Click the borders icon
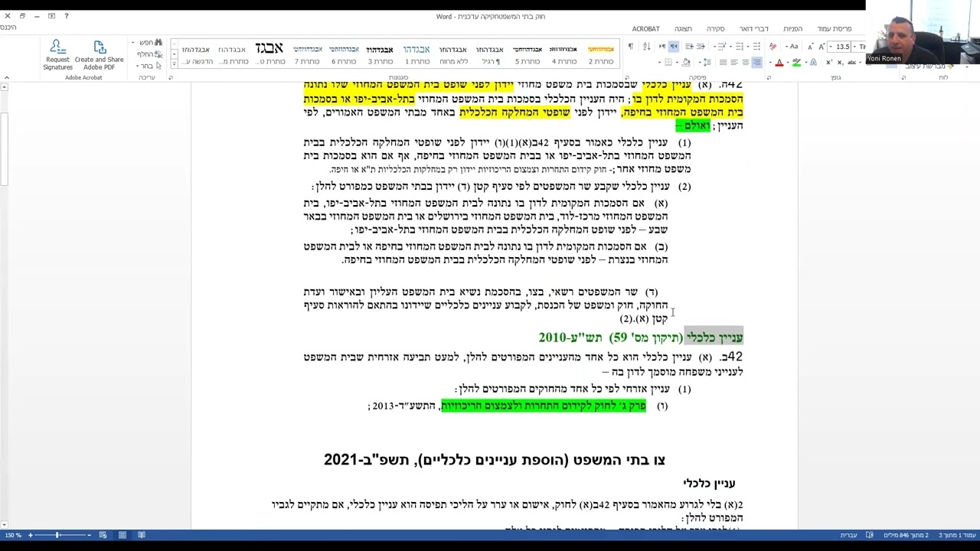This screenshot has width=980, height=551. [x=668, y=62]
